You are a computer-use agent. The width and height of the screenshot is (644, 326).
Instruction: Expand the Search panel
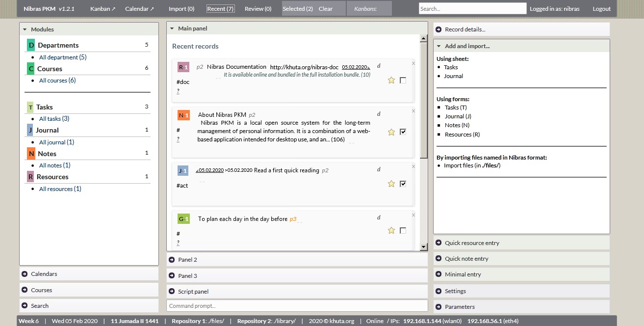(89, 306)
